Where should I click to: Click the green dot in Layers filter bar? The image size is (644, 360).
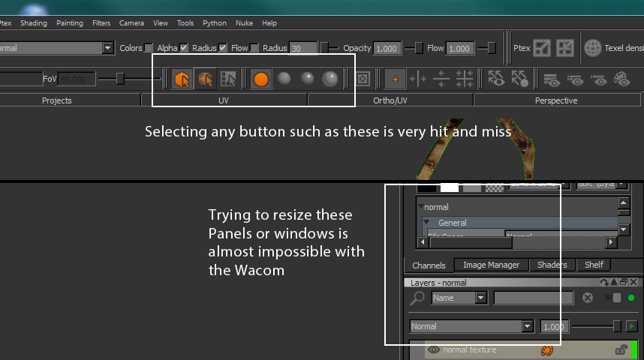631,298
